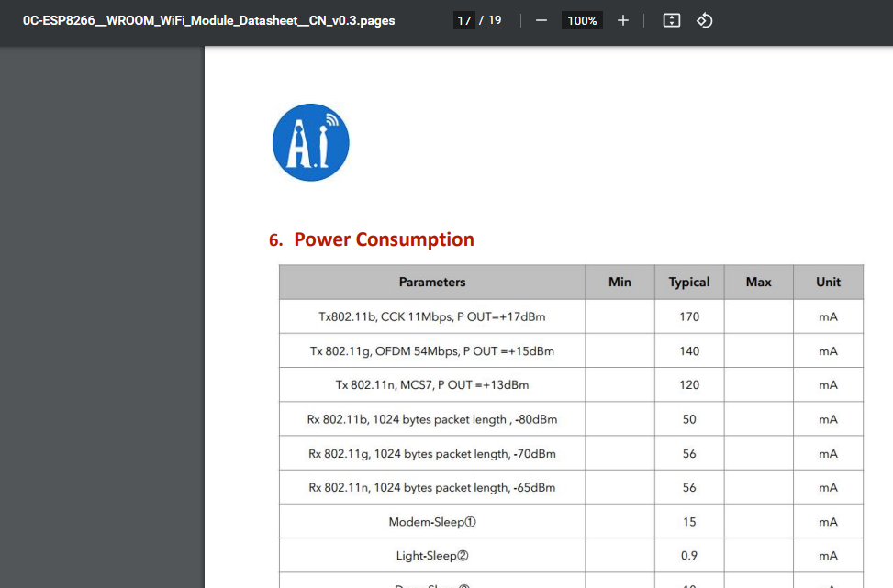The width and height of the screenshot is (893, 588).
Task: Select 'Tx 802.11g, OFDM 54Mbps' parameter cell
Action: point(431,350)
